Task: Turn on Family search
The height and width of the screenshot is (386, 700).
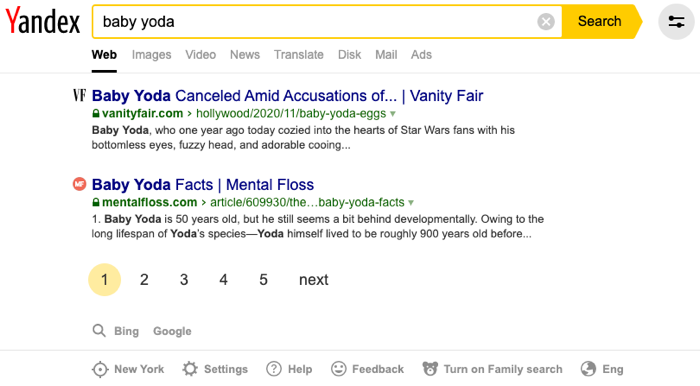Action: 492,369
